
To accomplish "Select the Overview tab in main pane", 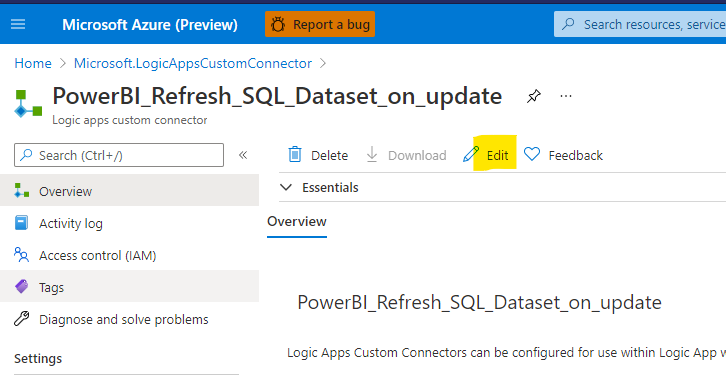I will pyautogui.click(x=297, y=222).
